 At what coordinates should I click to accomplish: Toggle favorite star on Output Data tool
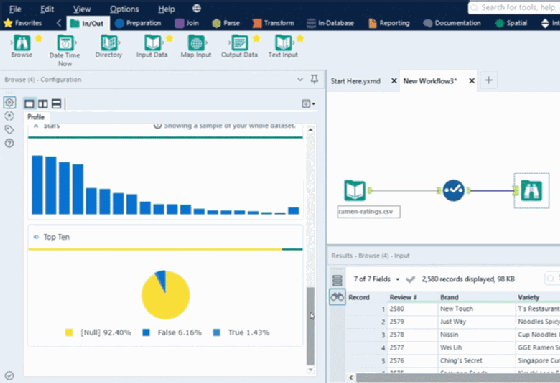point(256,38)
